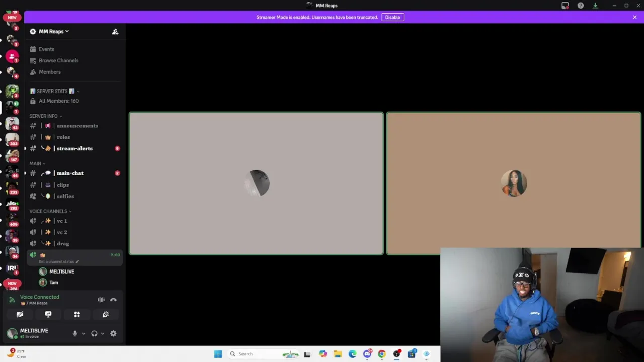Image resolution: width=644 pixels, height=362 pixels.
Task: Open the Windows Start menu
Action: click(x=218, y=354)
